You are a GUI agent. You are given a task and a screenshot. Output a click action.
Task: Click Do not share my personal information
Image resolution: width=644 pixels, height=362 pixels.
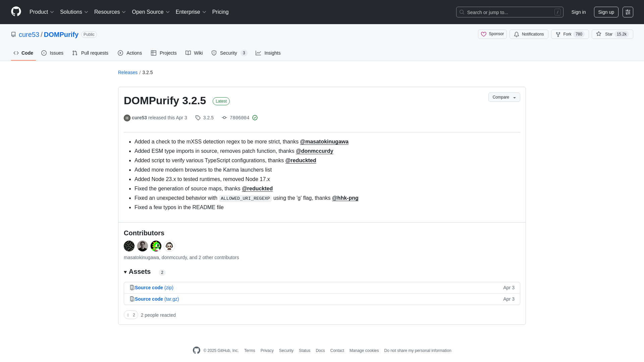418,351
